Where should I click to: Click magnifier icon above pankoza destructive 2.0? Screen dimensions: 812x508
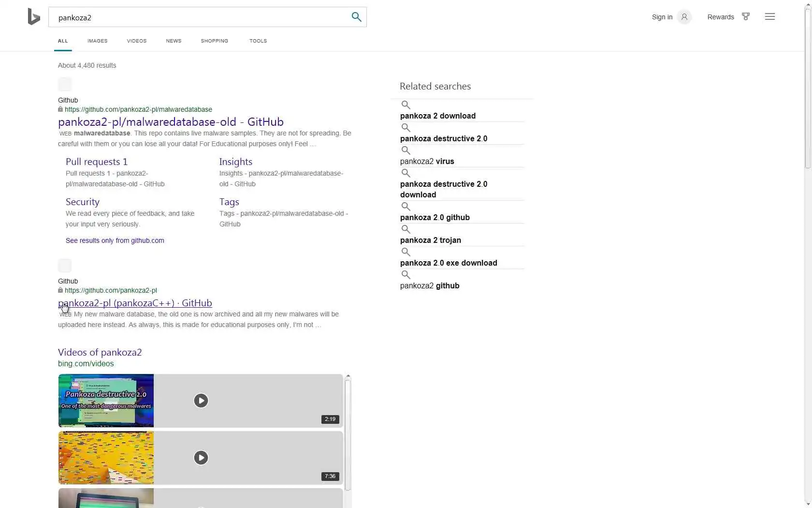(406, 128)
